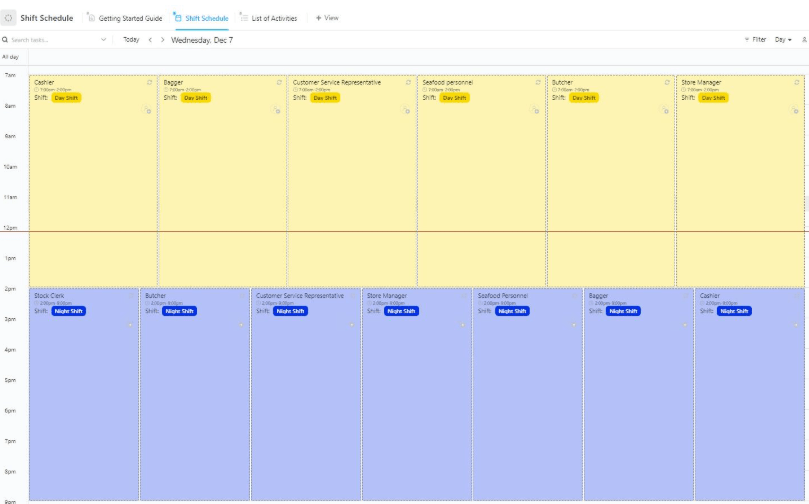Image resolution: width=809 pixels, height=504 pixels.
Task: Open the Getting Started Guide tab
Action: tap(125, 18)
